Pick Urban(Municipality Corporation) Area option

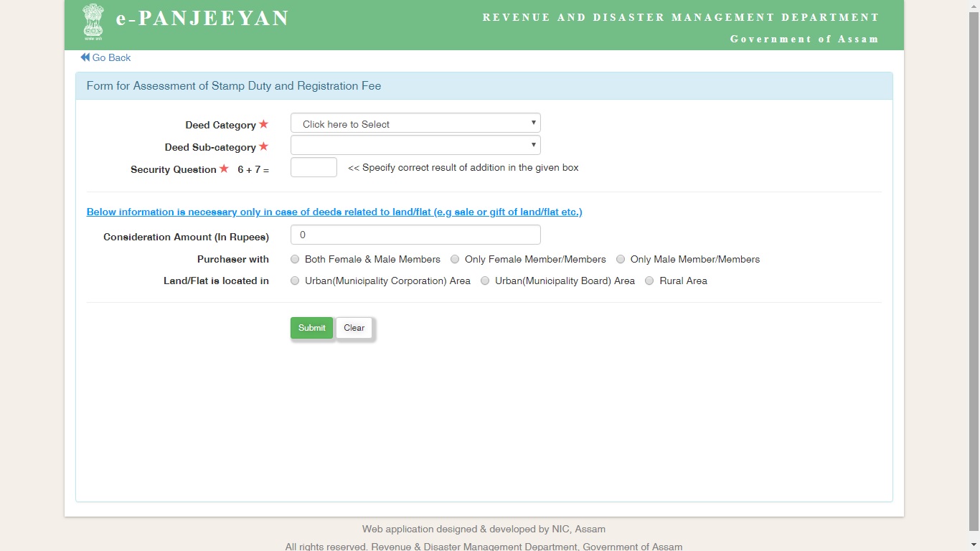(x=295, y=281)
